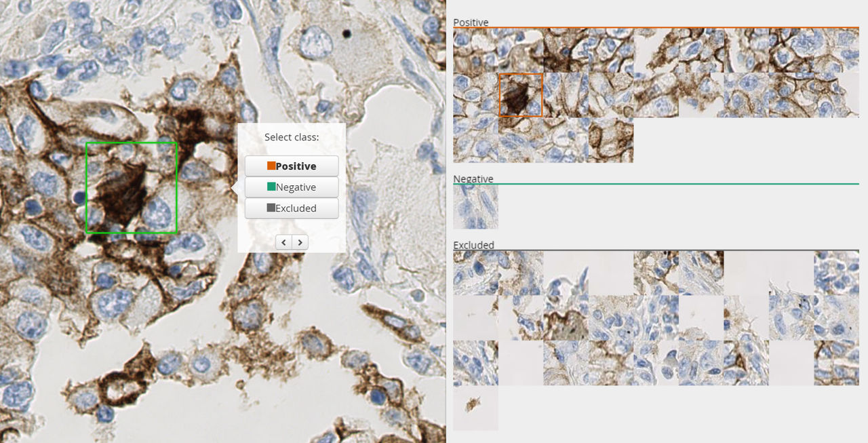Select the orange-outlined thumbnail in Positive gallery
This screenshot has height=443, width=868.
point(521,95)
